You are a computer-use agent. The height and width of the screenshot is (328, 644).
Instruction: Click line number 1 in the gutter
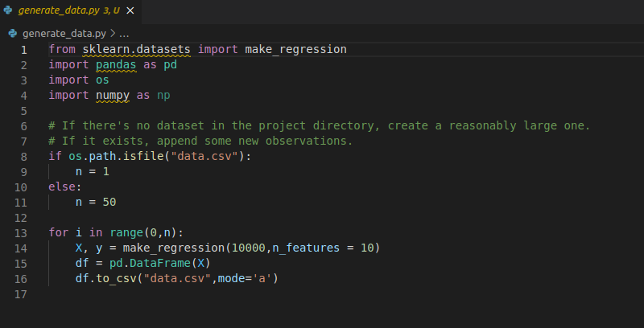24,50
